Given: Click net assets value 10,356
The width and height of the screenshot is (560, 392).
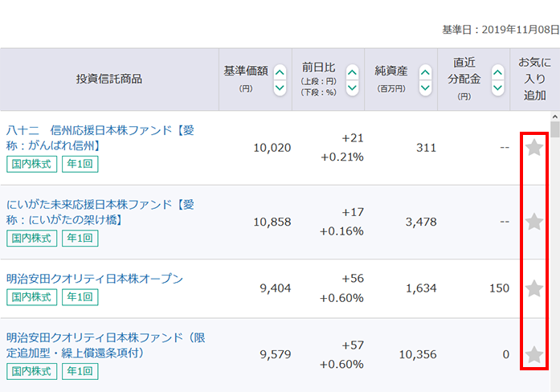Looking at the screenshot, I should [x=418, y=354].
